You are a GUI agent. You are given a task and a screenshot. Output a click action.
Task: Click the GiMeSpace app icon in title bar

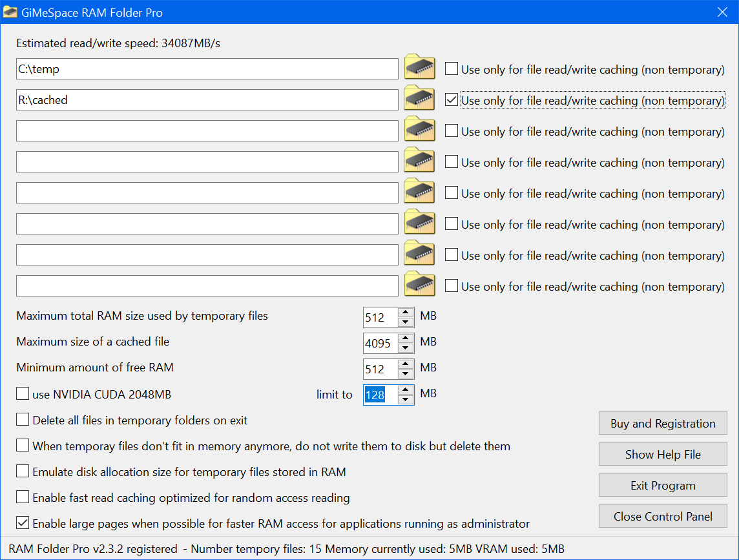pyautogui.click(x=10, y=12)
